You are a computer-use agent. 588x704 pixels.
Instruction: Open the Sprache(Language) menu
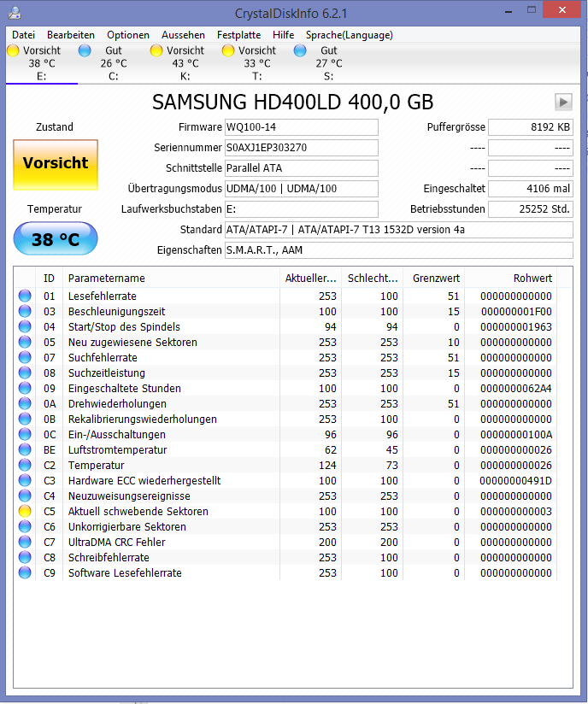click(350, 35)
